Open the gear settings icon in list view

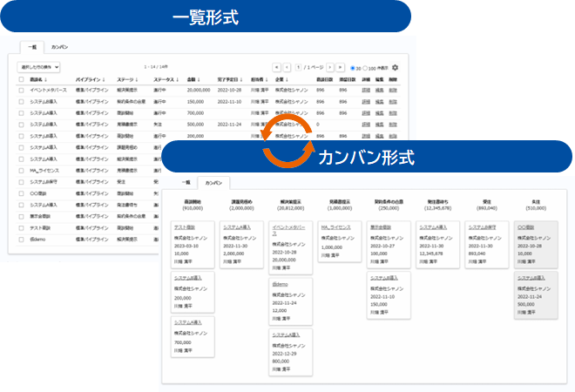(x=395, y=67)
